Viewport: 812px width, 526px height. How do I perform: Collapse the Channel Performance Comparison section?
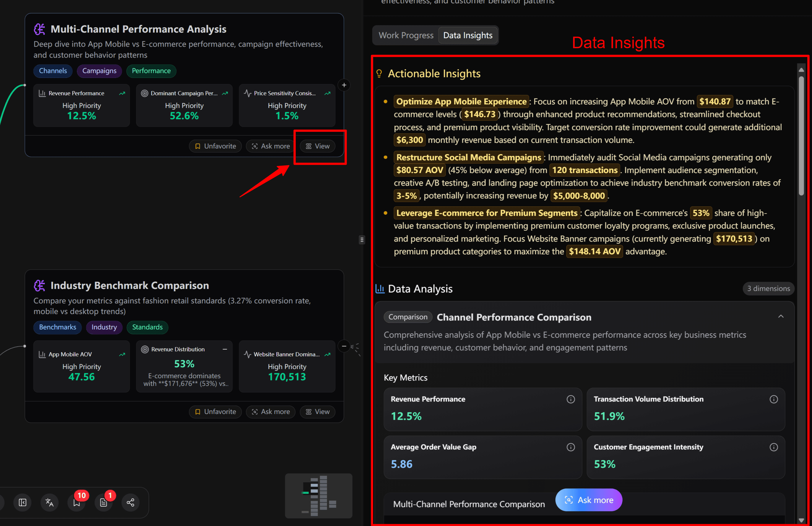(781, 316)
